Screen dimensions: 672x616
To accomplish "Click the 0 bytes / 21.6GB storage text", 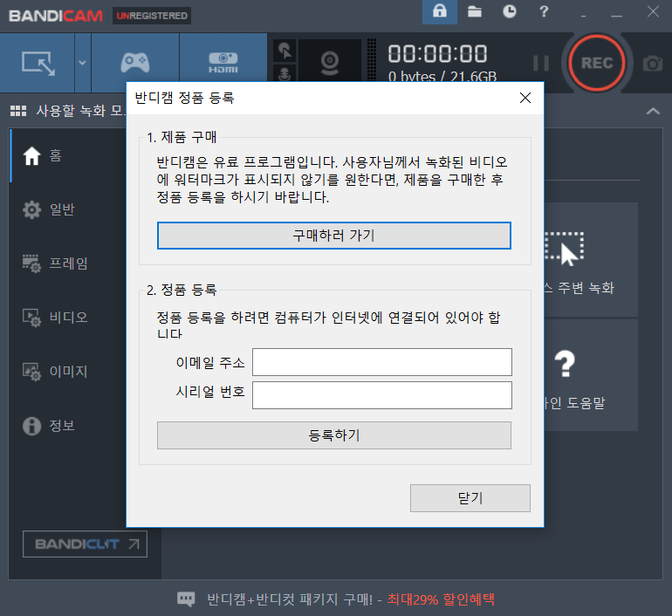I will 442,76.
